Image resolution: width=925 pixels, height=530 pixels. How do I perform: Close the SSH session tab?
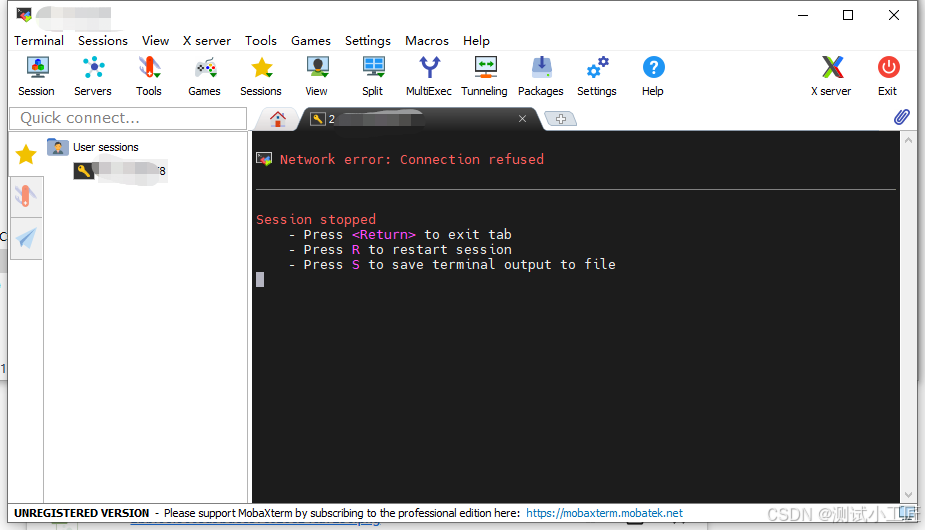(x=522, y=119)
